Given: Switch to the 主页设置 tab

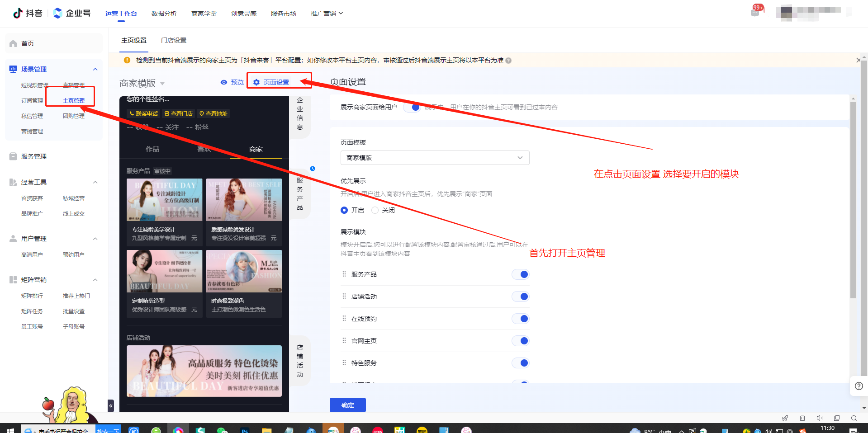Looking at the screenshot, I should pyautogui.click(x=134, y=40).
